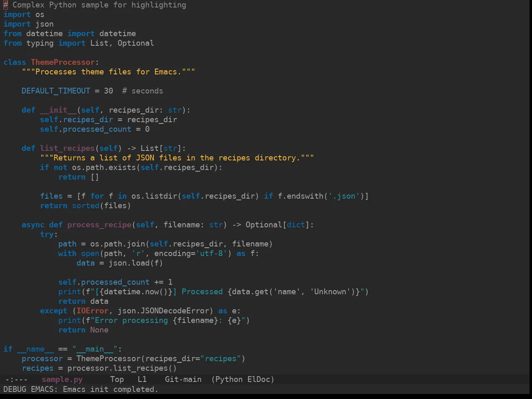Click the sample.py buffer name in mode line
The image size is (532, 399).
coord(62,379)
